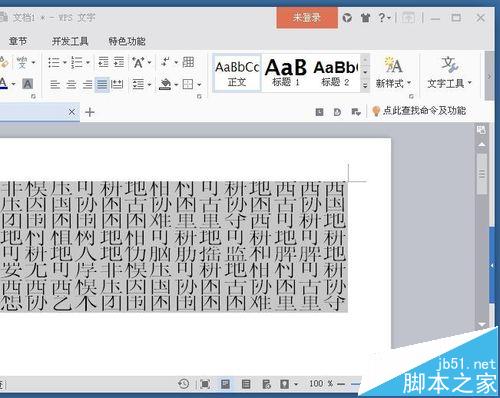This screenshot has width=500, height=398.
Task: Increase paragraph indent
Action: 119,62
